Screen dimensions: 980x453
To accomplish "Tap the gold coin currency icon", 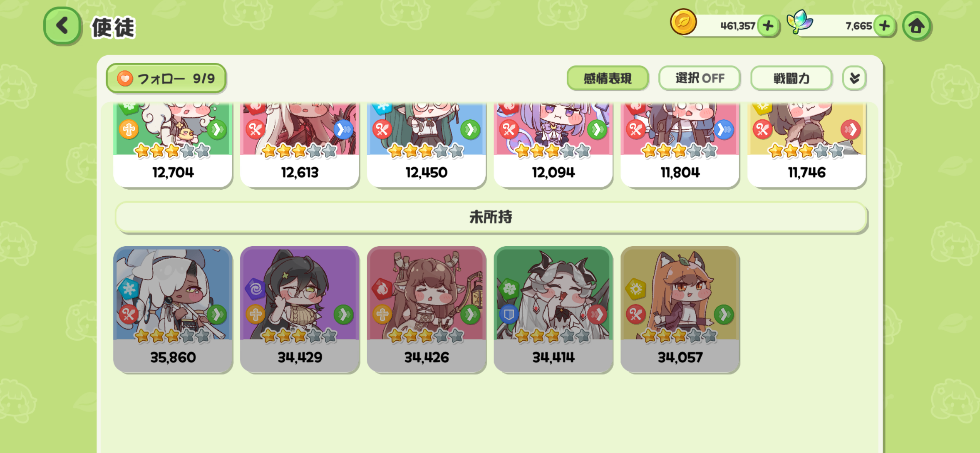I will [683, 22].
